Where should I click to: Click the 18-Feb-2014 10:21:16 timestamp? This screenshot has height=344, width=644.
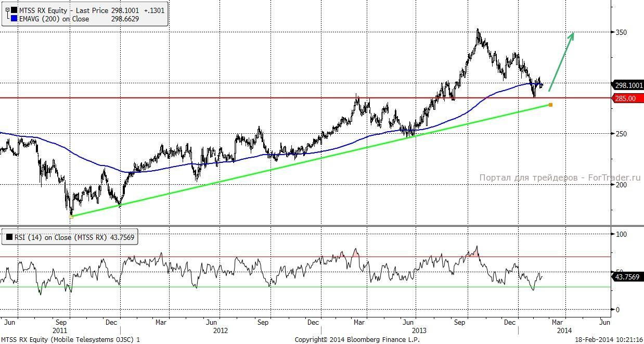coord(609,339)
